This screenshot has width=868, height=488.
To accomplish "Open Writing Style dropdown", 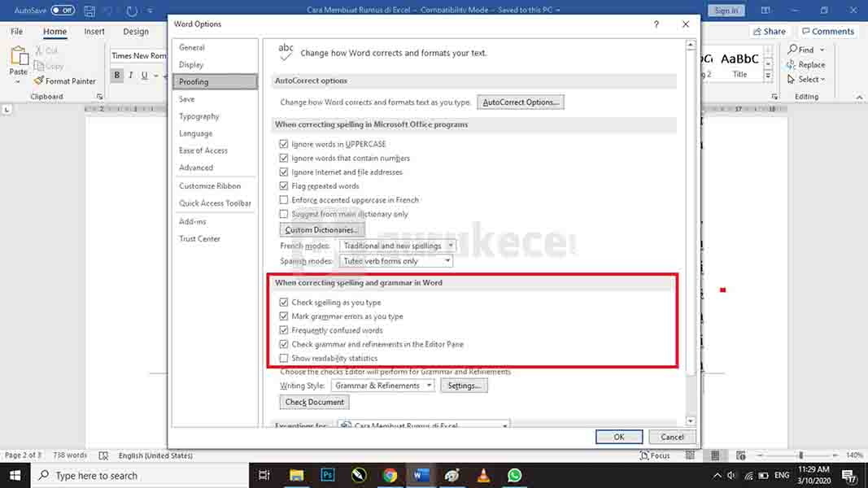I will 382,386.
